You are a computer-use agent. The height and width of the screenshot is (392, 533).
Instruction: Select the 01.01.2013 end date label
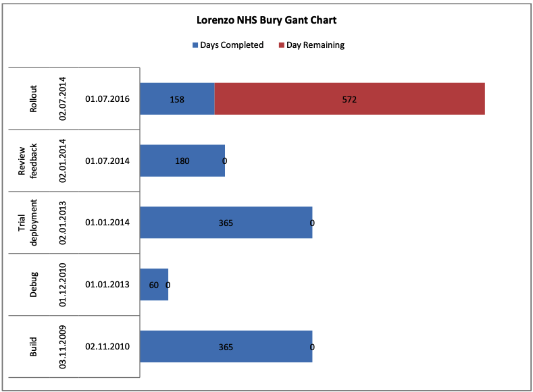pyautogui.click(x=107, y=285)
